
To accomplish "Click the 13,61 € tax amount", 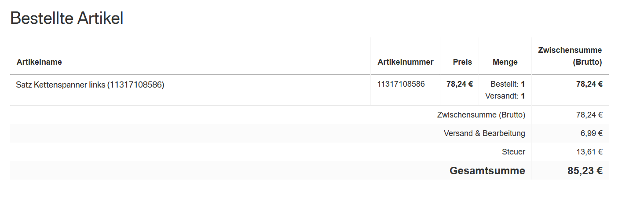I will pos(589,152).
